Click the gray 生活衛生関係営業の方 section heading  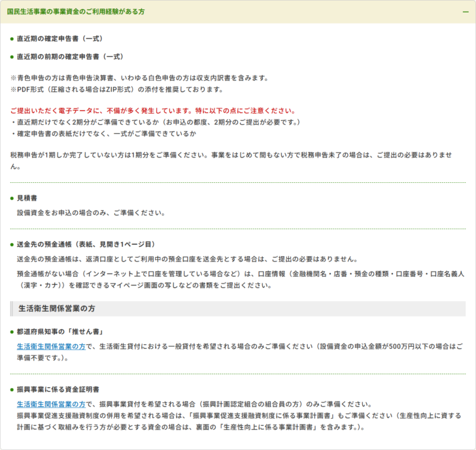point(238,309)
